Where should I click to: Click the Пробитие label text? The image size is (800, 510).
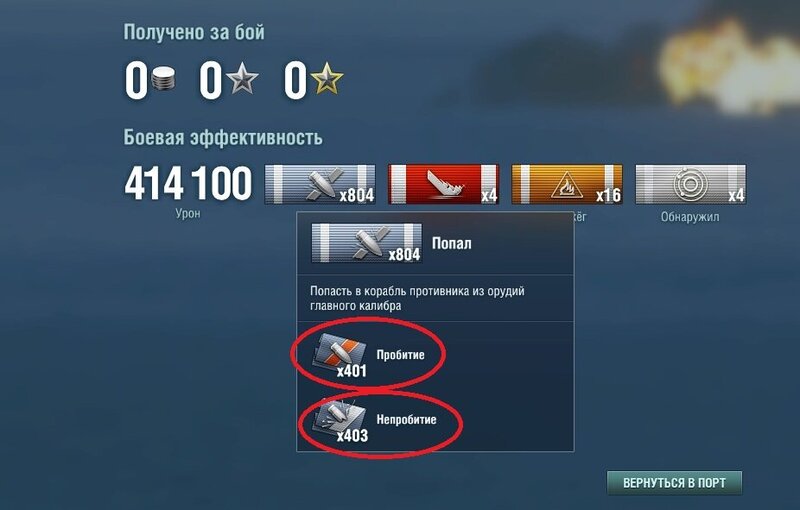pos(401,355)
